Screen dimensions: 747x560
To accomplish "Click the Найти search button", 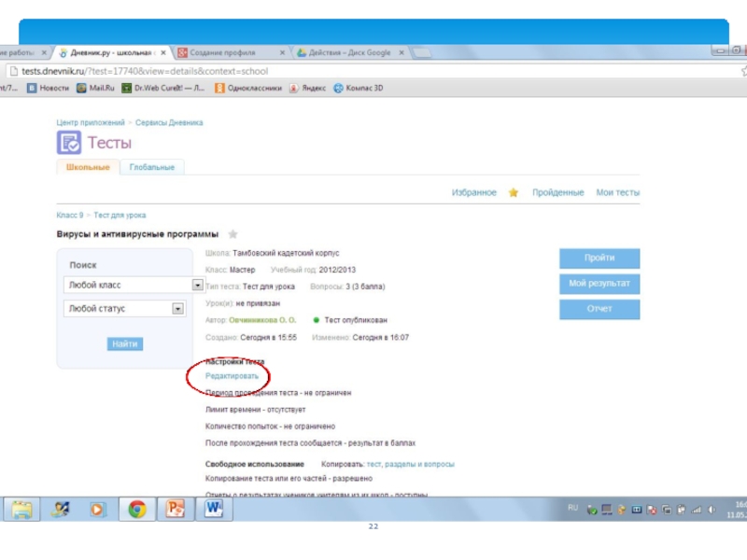I will [x=125, y=343].
